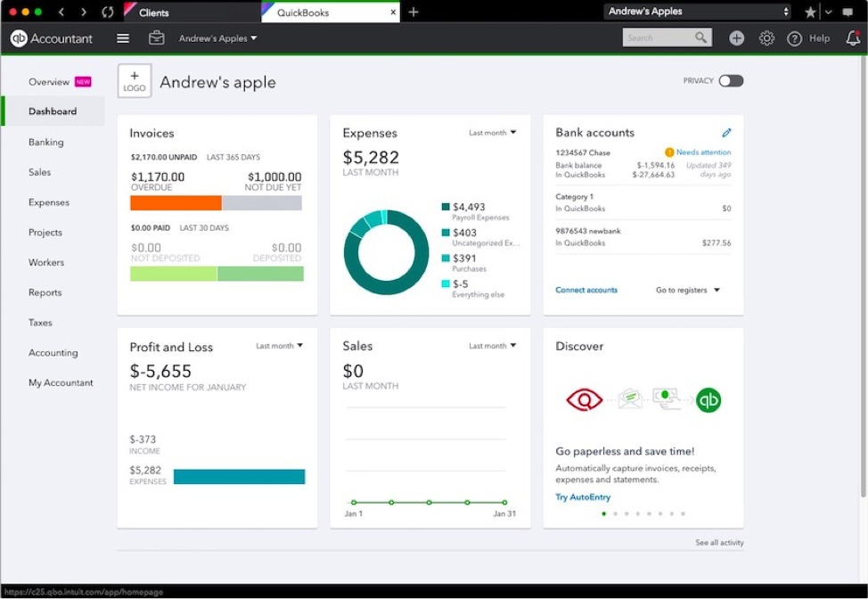
Task: Navigate to Projects in the sidebar
Action: (45, 233)
